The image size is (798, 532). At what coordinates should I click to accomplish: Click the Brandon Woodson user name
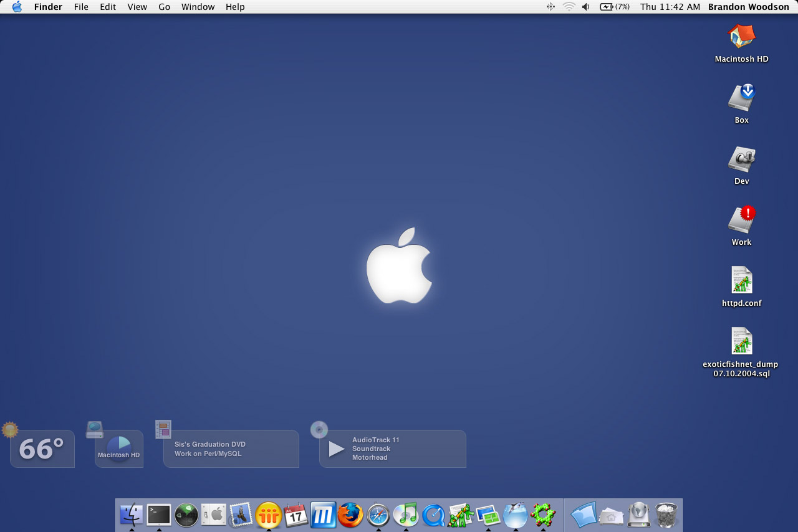point(748,7)
